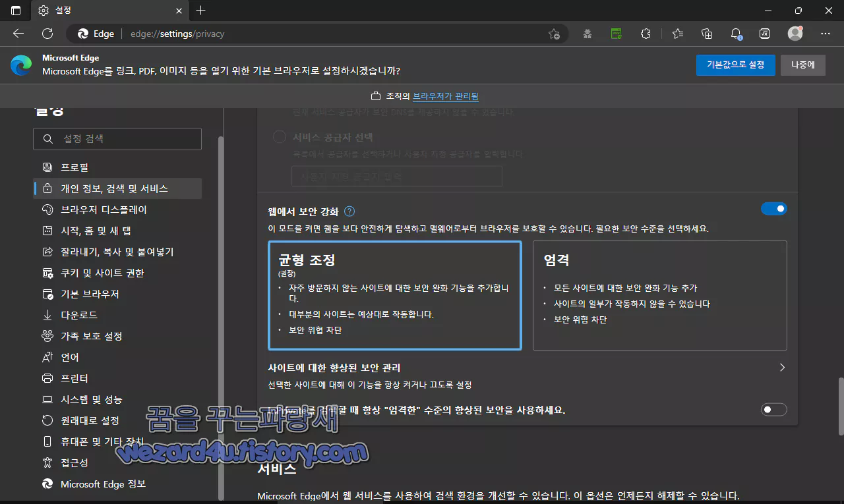
Task: Click the 설정 검색 input field
Action: [117, 139]
